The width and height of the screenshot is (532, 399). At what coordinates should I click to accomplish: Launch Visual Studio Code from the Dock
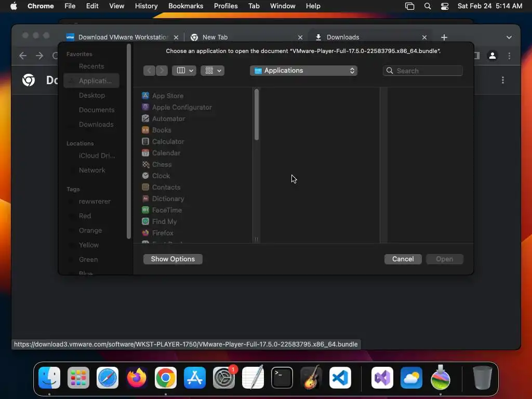pos(340,378)
